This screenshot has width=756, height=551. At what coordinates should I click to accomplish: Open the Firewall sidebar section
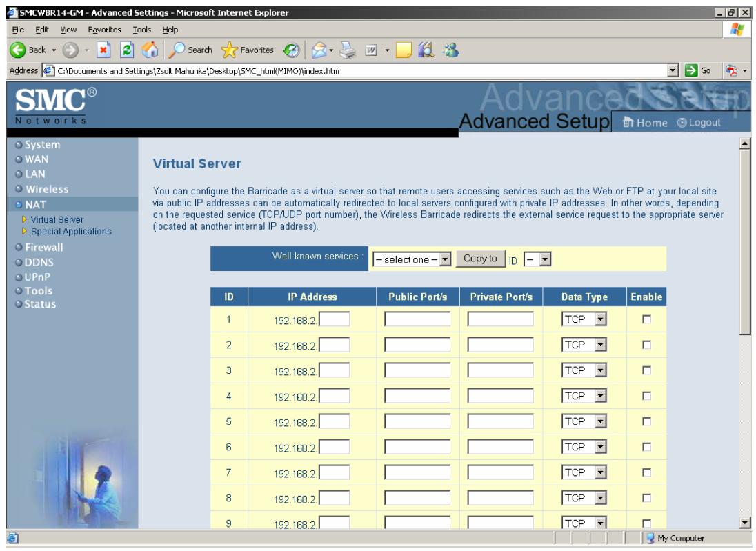pyautogui.click(x=44, y=248)
